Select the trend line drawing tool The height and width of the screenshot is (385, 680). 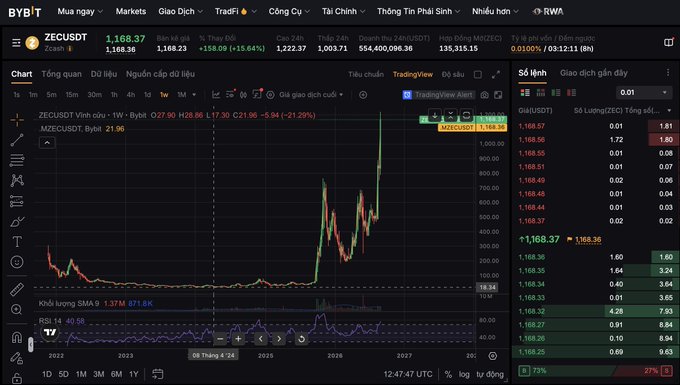pos(17,140)
